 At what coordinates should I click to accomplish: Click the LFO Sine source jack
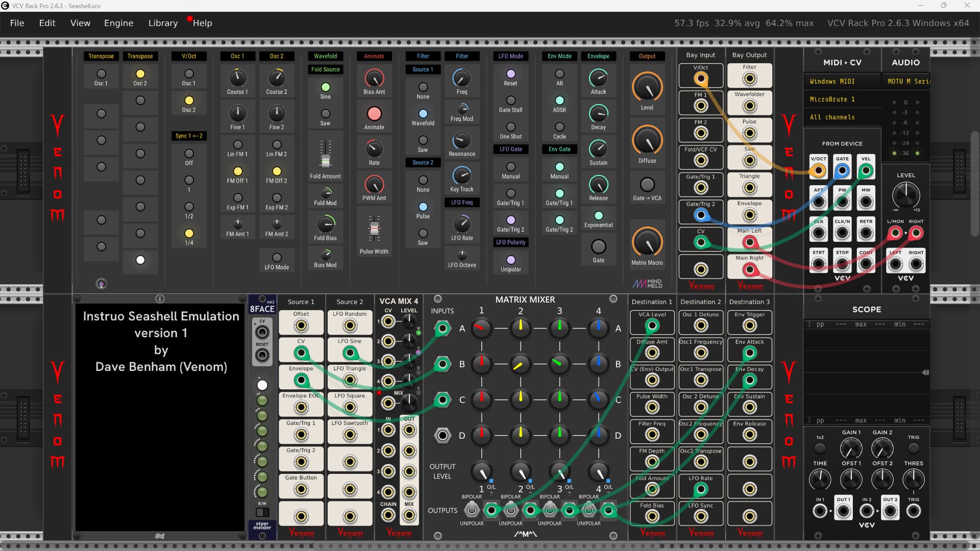[x=350, y=353]
